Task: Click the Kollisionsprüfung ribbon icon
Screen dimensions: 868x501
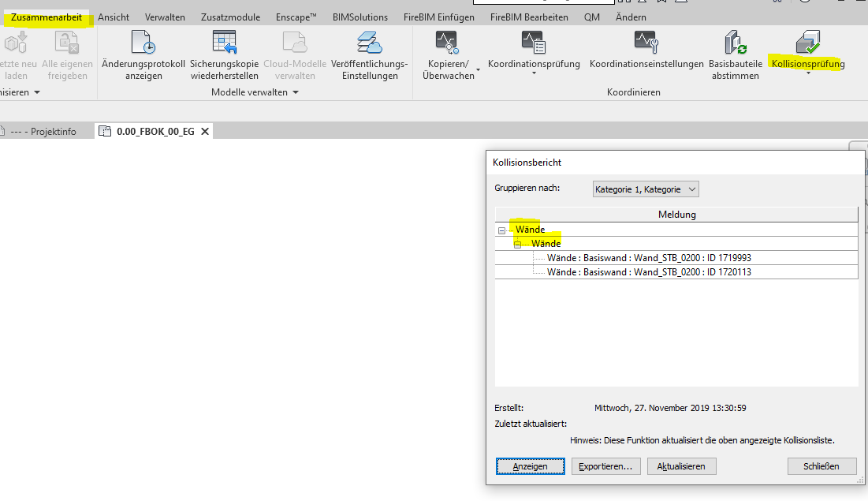Action: 808,43
